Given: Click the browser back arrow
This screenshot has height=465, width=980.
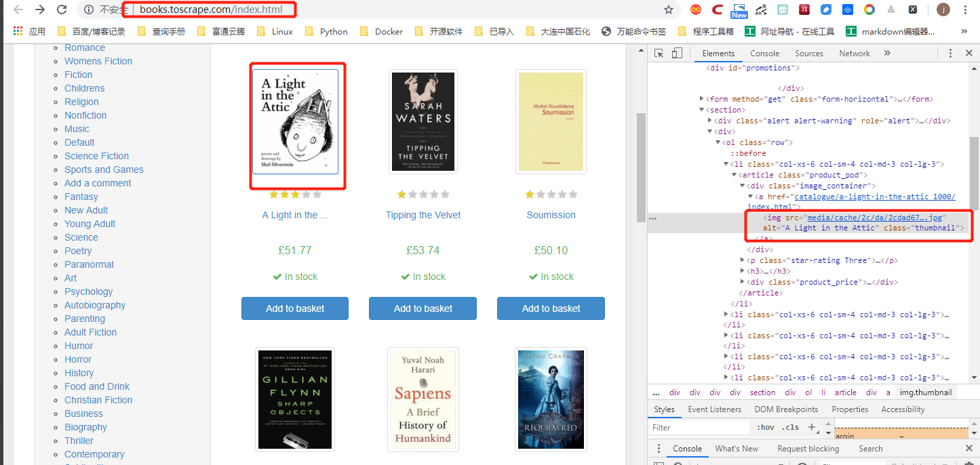Looking at the screenshot, I should coord(18,9).
